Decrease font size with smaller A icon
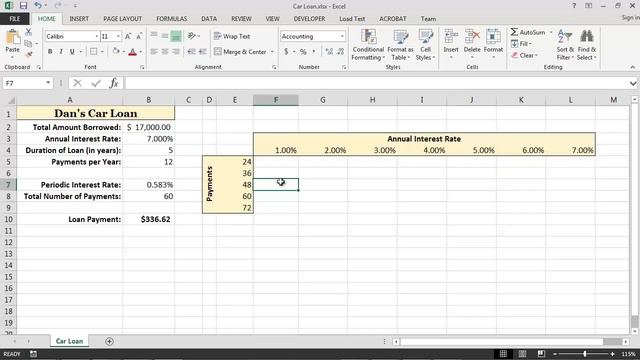Screen dimensions: 640x360 point(139,36)
